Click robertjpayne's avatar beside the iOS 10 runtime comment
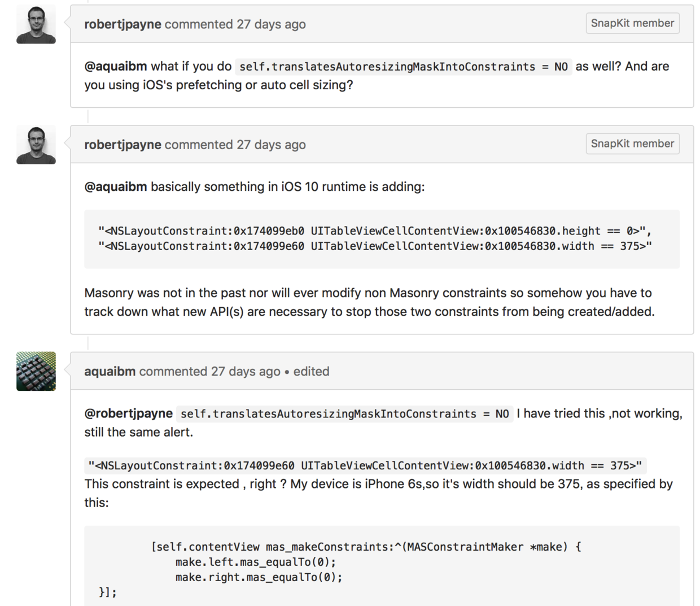 [36, 145]
